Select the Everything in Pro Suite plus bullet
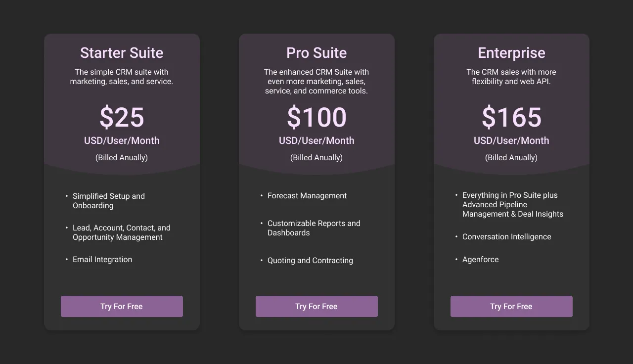Screen dimensions: 633x364 (513, 204)
